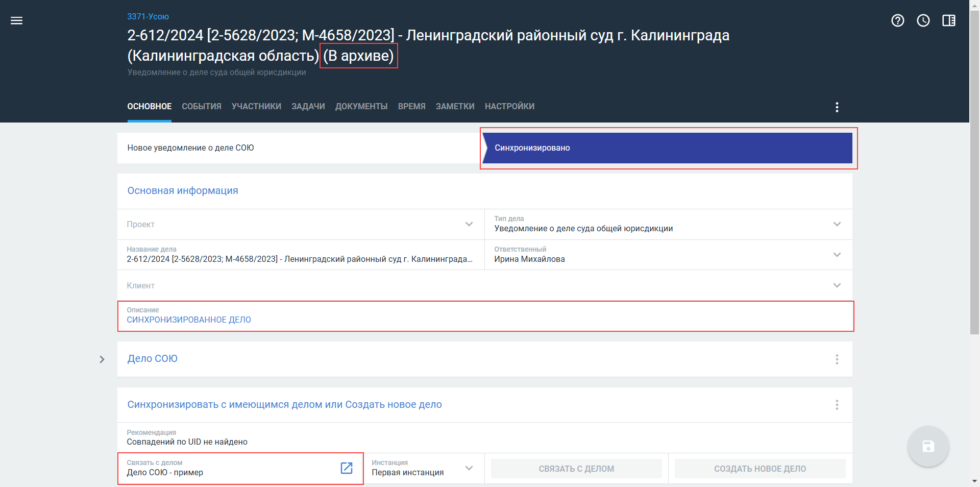Viewport: 980px width, 487px height.
Task: Click the СОЗДАТЬ НОВОЕ ДЕЛО button
Action: (760, 469)
